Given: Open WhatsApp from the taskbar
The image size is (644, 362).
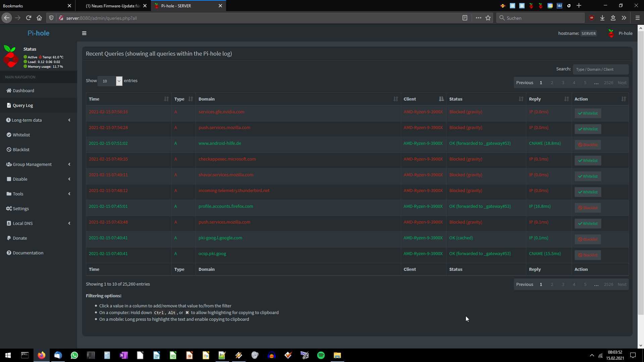Looking at the screenshot, I should [x=74, y=355].
